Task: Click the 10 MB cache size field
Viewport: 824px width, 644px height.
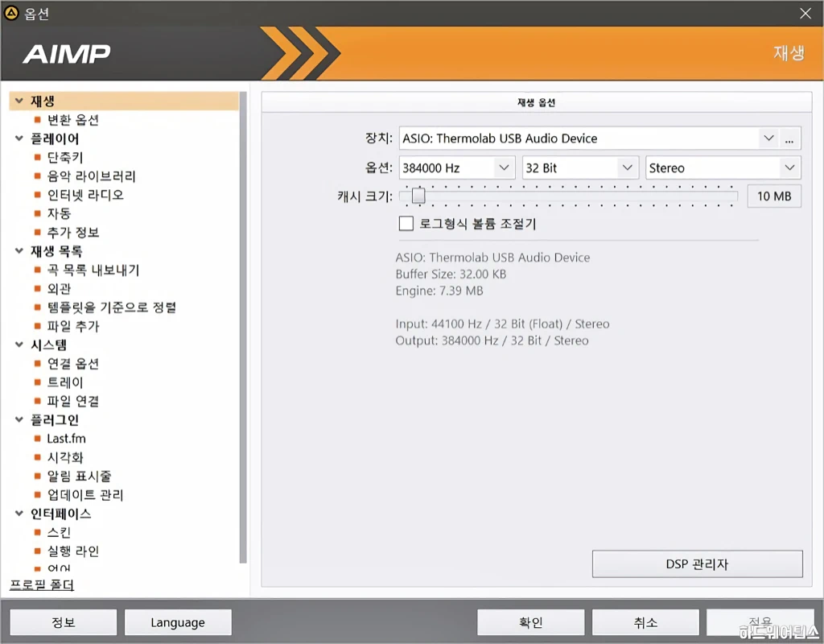Action: pos(774,196)
